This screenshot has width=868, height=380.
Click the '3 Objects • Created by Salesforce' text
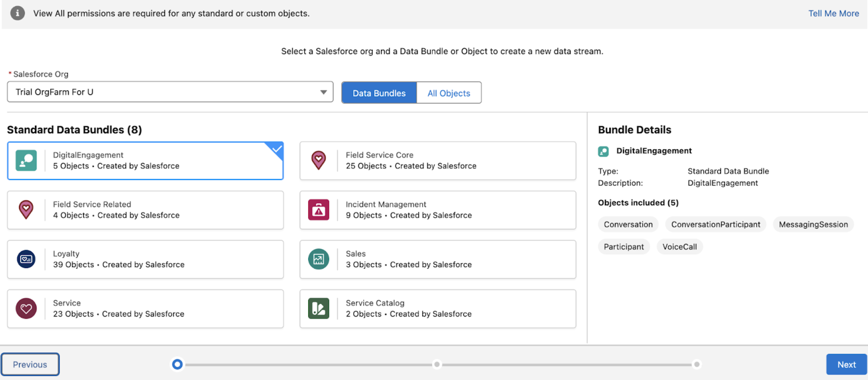(409, 265)
